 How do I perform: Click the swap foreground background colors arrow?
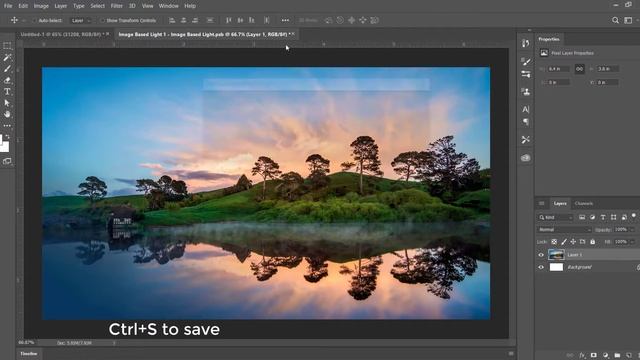point(7,137)
